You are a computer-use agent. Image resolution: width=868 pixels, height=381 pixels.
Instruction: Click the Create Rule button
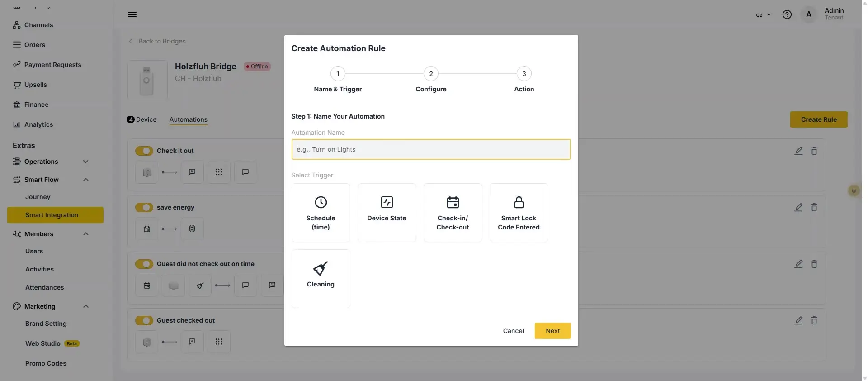pyautogui.click(x=819, y=119)
